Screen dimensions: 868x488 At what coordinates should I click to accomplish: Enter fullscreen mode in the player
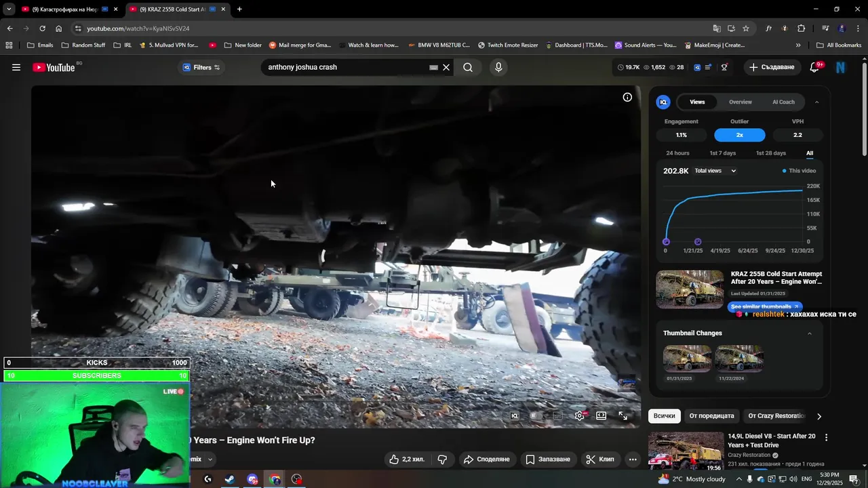623,415
